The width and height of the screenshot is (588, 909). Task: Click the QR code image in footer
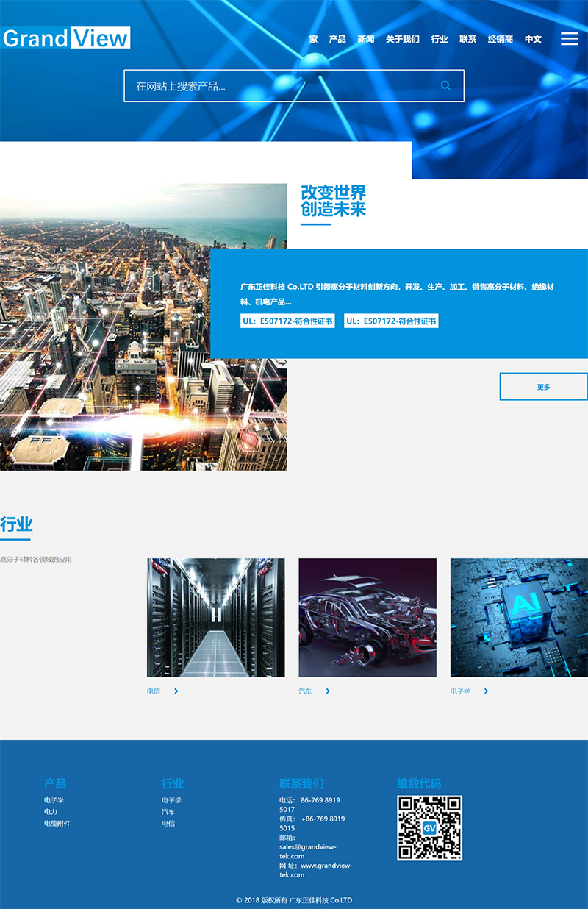point(429,827)
